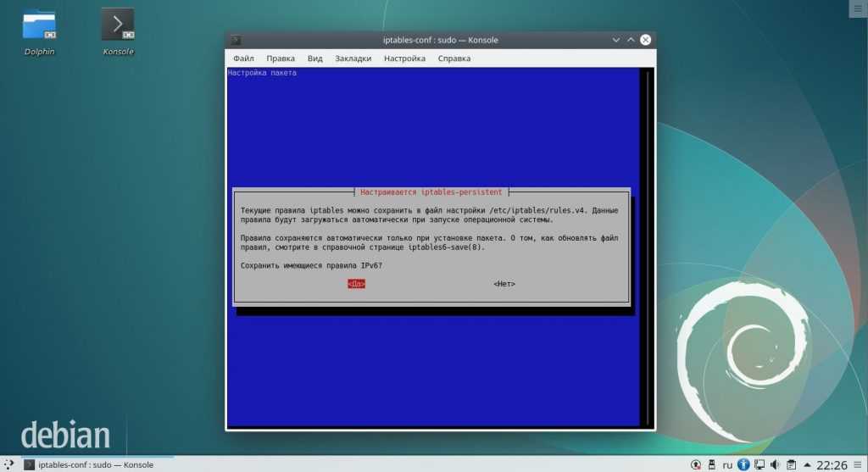Open the Dolphin desktop icon
Screen dimensions: 868x472
39,25
